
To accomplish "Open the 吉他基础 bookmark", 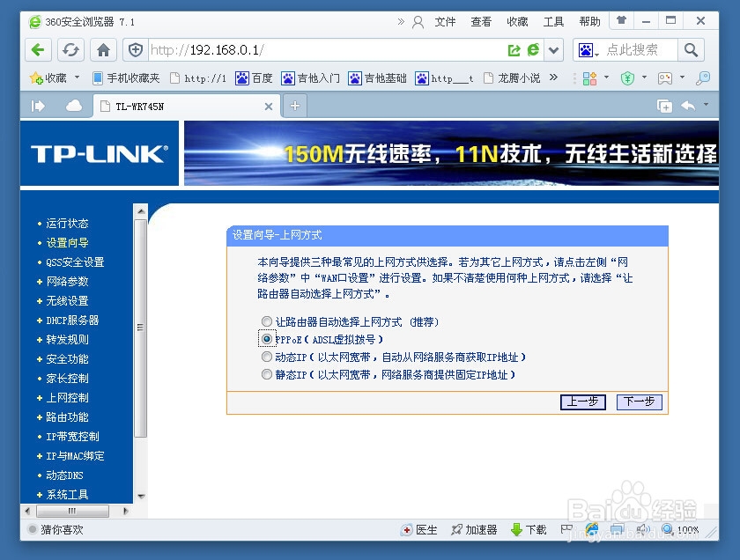I will pyautogui.click(x=378, y=77).
